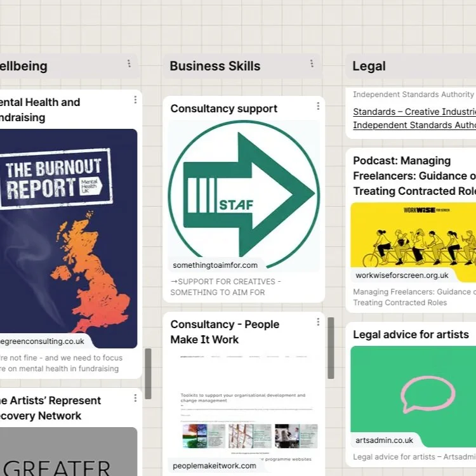476x476 pixels.
Task: Open the People Make It Work toolkits preview
Action: [x=244, y=411]
